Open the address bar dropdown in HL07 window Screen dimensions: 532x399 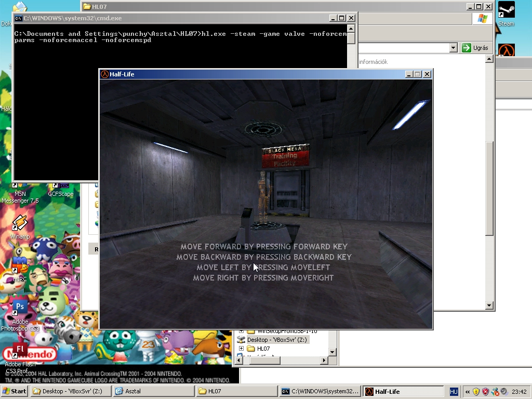pos(453,48)
